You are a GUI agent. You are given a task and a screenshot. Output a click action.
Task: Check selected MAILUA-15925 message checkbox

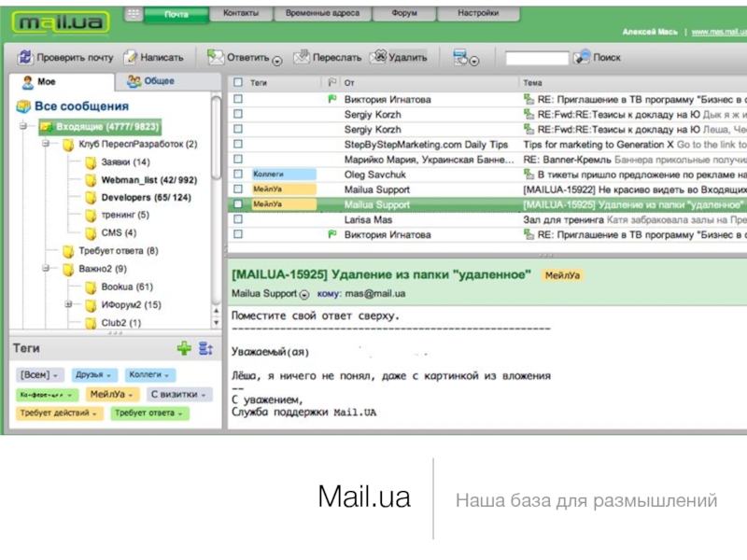pyautogui.click(x=238, y=204)
